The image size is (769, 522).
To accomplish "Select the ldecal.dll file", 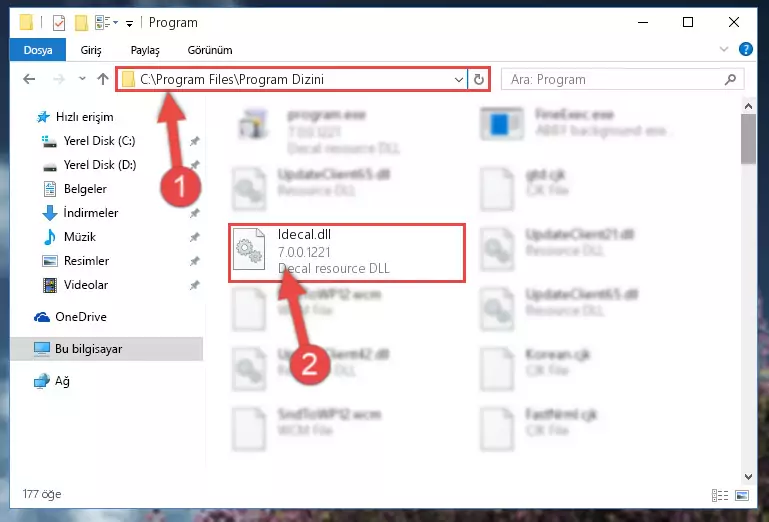I will (x=347, y=252).
